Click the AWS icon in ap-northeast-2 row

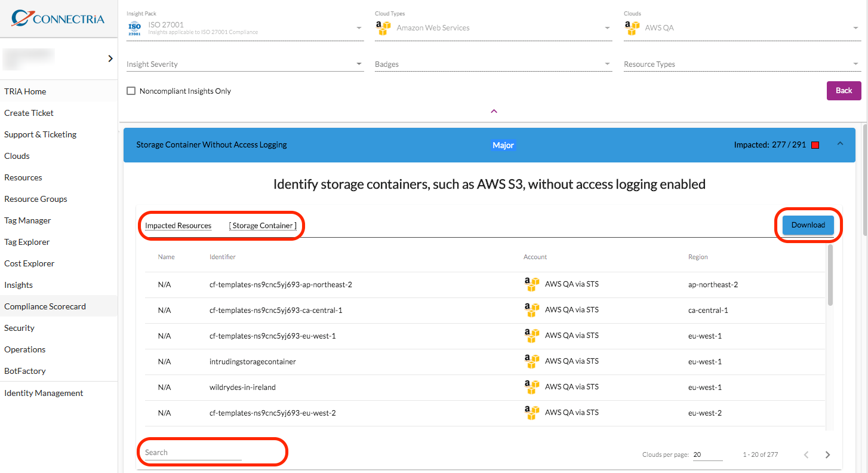(531, 285)
